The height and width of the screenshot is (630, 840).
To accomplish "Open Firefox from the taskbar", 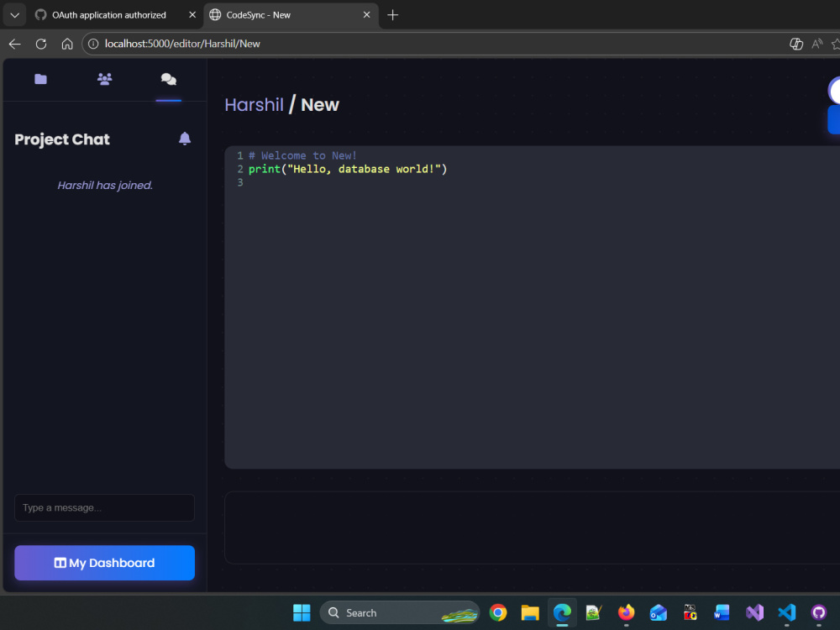I will 627,612.
